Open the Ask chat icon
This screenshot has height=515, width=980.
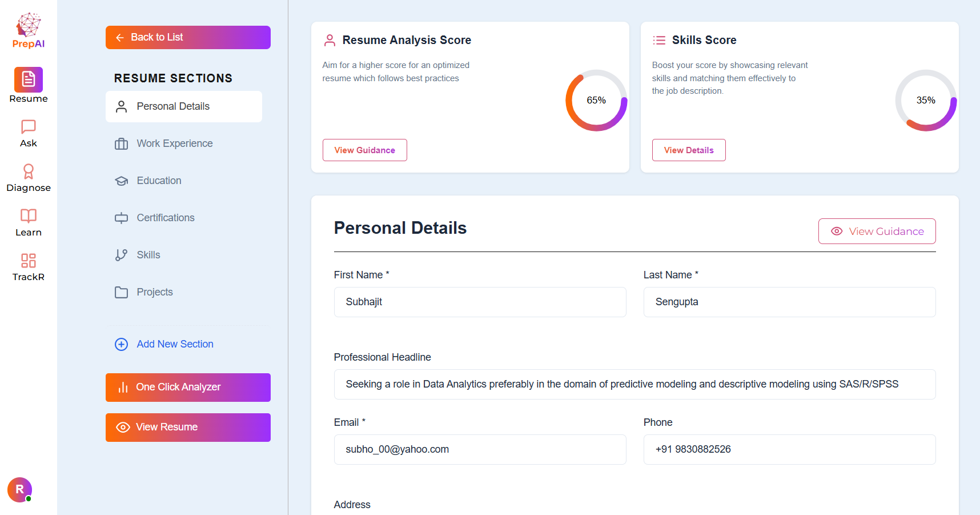click(29, 126)
